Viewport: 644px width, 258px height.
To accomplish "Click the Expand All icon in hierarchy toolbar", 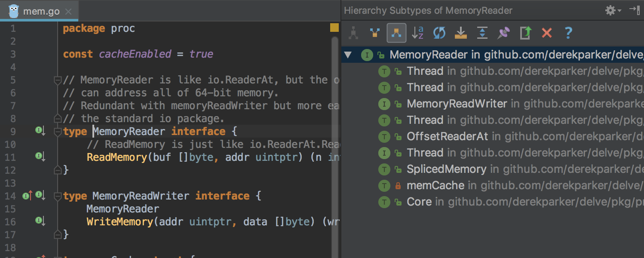I will click(x=482, y=33).
